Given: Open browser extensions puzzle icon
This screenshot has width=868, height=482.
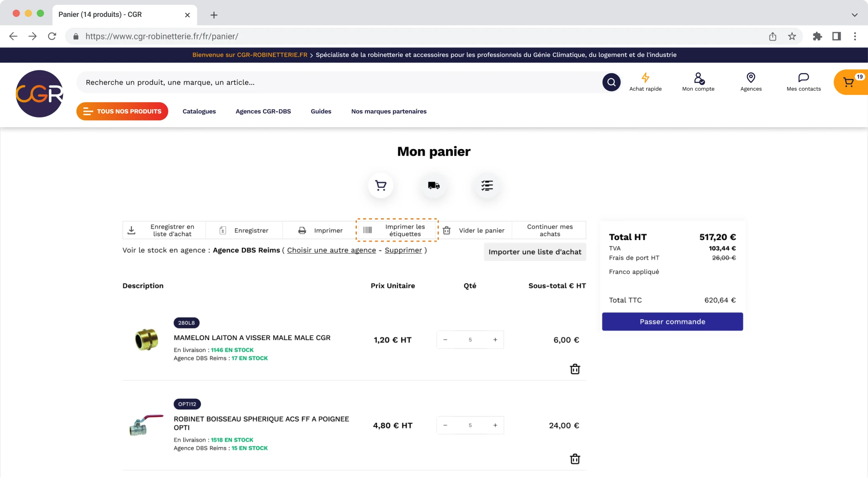Looking at the screenshot, I should coord(817,37).
